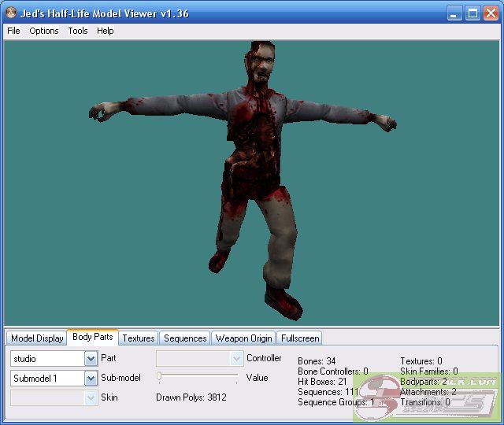Open the Help menu
The height and width of the screenshot is (425, 504).
pos(106,31)
